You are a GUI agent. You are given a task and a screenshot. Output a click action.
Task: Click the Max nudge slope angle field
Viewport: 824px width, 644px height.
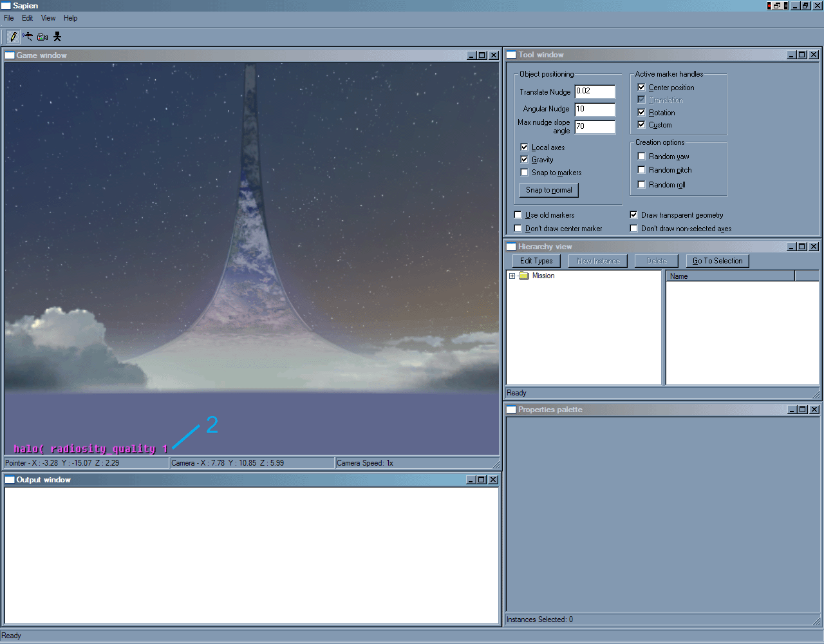click(595, 127)
